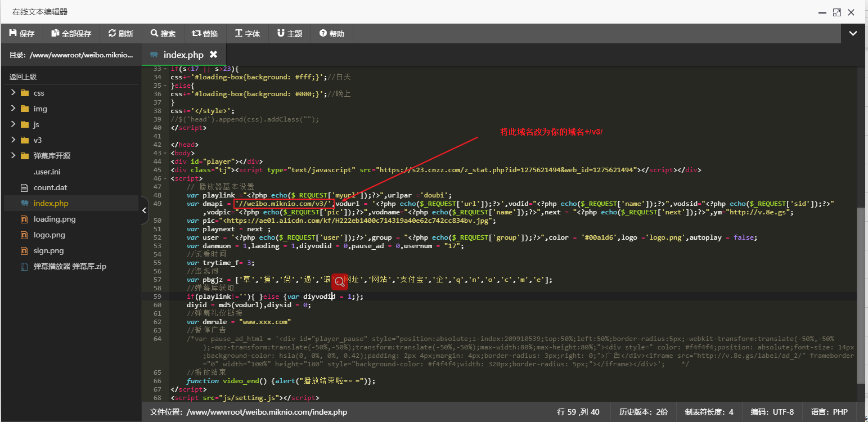Collapse sidebar using the left arrow handle
This screenshot has height=422, width=868.
tap(145, 210)
